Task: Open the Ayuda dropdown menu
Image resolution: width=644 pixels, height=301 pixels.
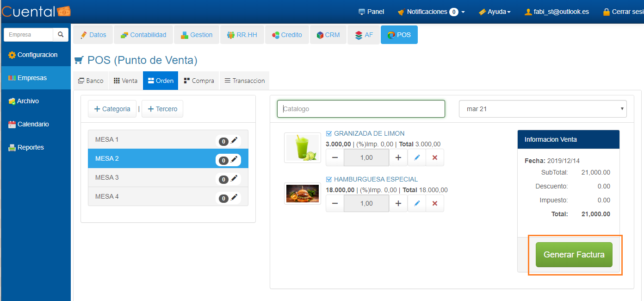Action: pyautogui.click(x=495, y=12)
